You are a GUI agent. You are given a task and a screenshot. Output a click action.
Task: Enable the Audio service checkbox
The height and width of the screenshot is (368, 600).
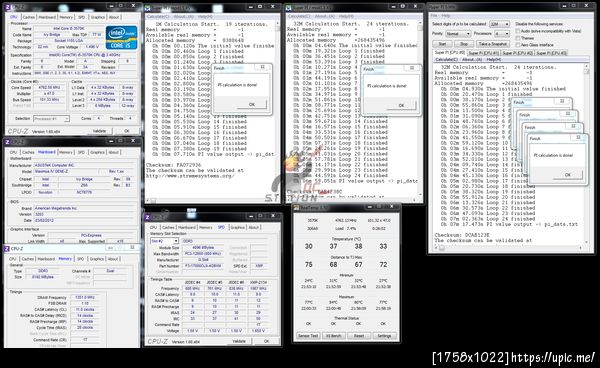pos(518,31)
